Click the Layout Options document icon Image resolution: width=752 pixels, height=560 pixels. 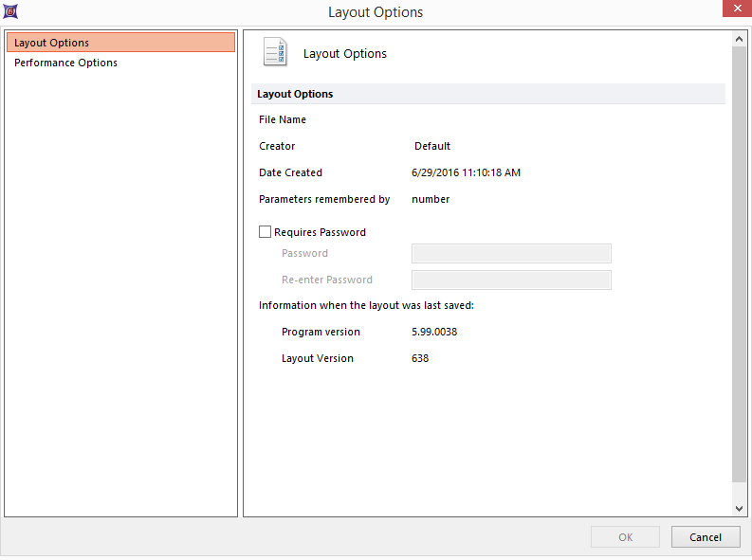tap(275, 53)
